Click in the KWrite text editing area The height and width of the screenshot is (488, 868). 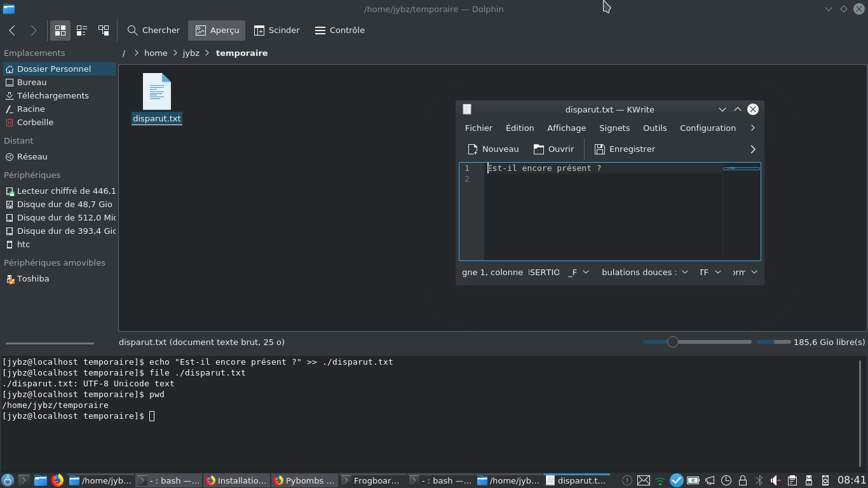pyautogui.click(x=603, y=212)
